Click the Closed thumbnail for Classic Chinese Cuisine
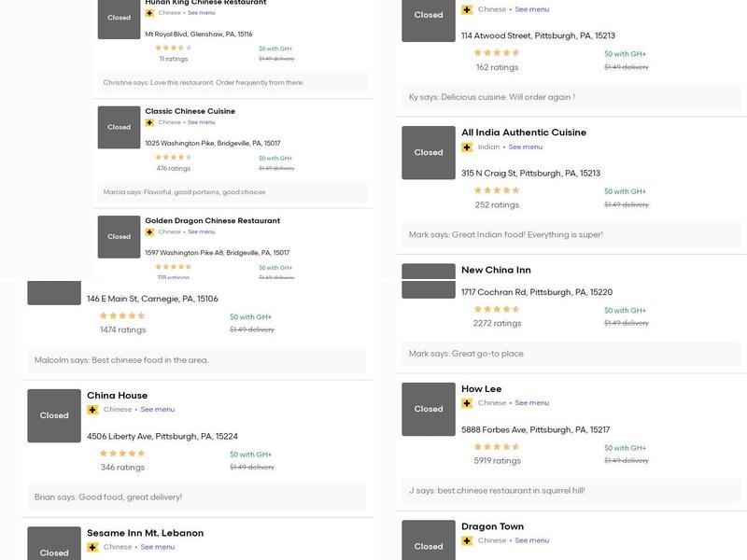The height and width of the screenshot is (560, 747). coord(119,127)
